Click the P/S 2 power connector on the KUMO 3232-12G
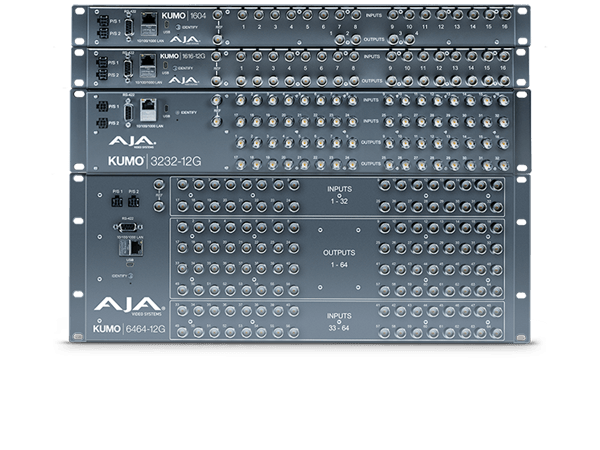Viewport: 600px width, 450px height. [x=102, y=124]
